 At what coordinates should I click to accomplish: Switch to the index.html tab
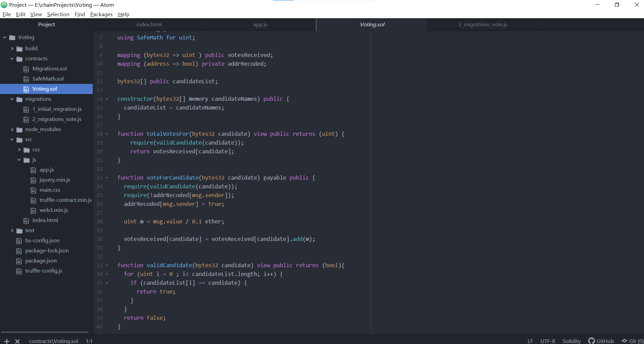[149, 25]
